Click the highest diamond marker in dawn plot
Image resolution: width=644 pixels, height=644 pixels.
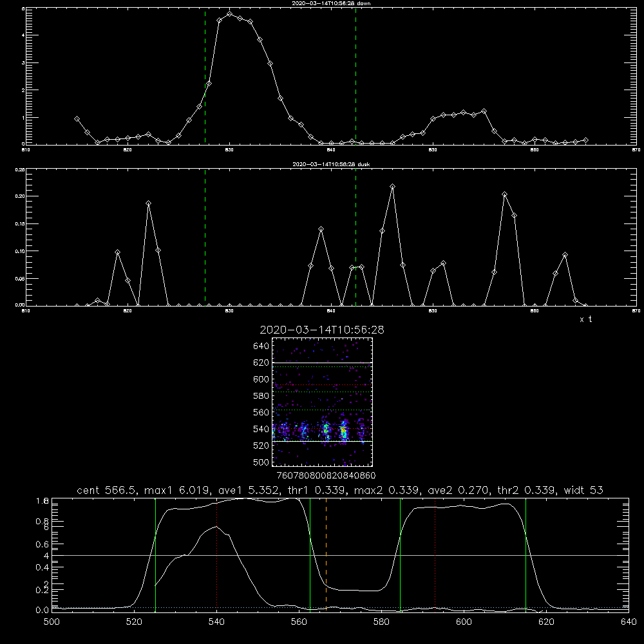[x=230, y=14]
